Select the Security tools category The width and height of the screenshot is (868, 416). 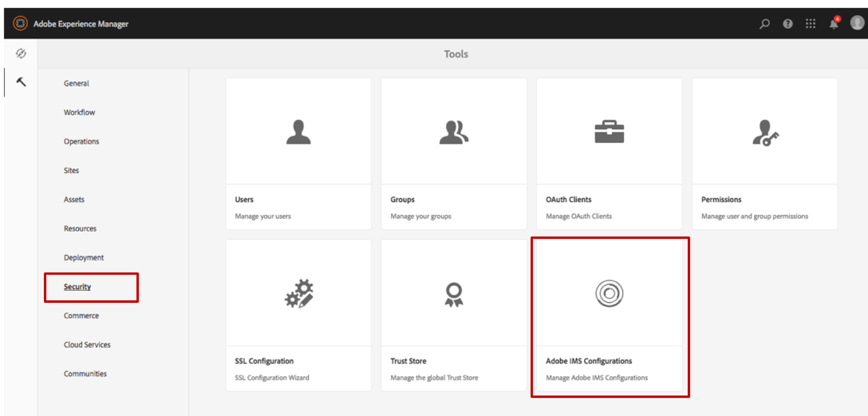pos(77,287)
